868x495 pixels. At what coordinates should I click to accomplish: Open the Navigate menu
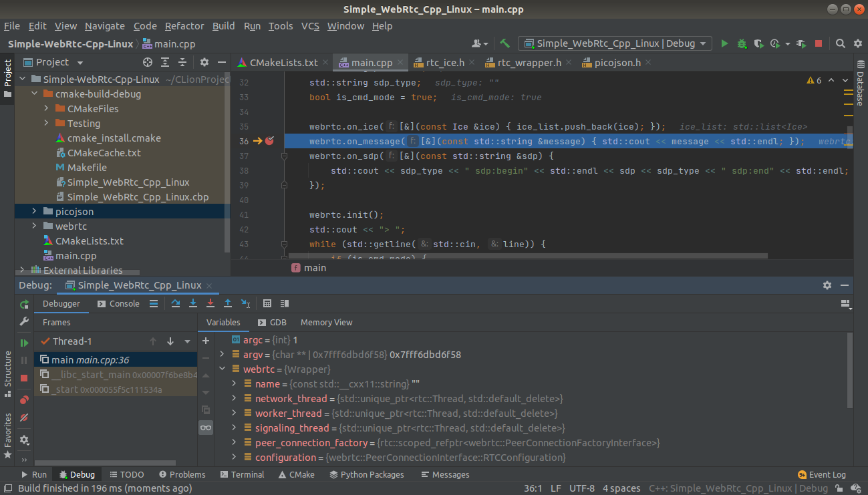pos(105,26)
